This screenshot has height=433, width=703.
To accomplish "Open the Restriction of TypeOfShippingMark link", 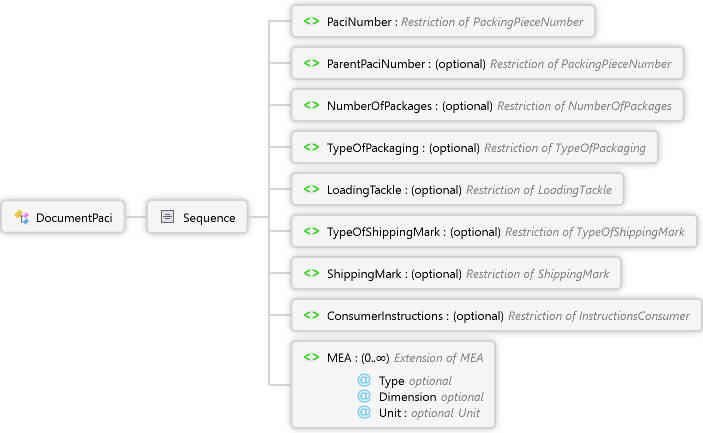I will coord(594,232).
